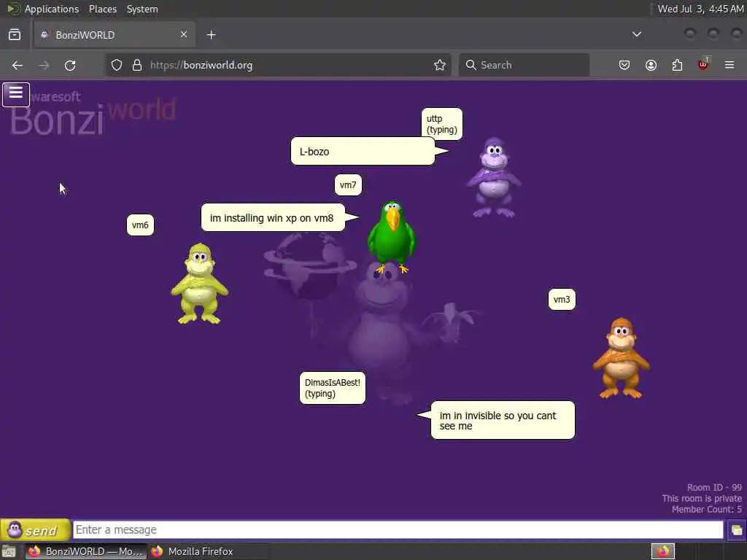Select the yellow Bonzi character vm6

[x=200, y=284]
